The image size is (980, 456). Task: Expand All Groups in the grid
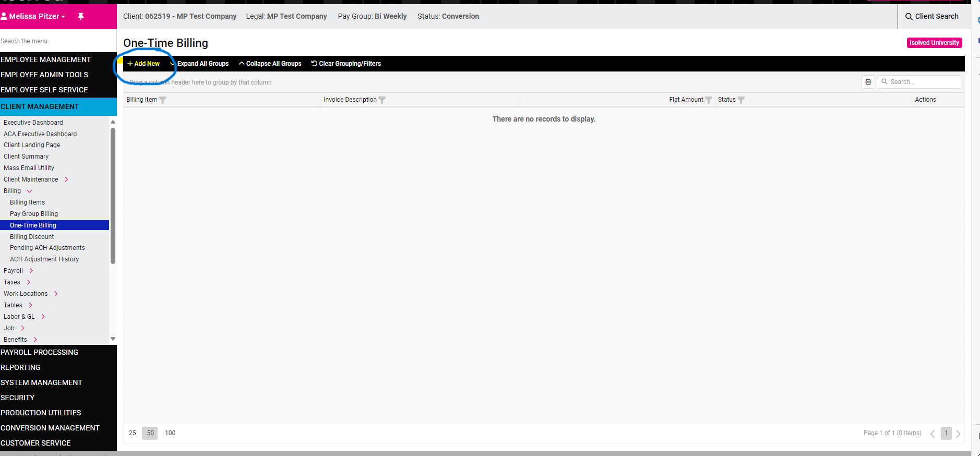click(199, 64)
